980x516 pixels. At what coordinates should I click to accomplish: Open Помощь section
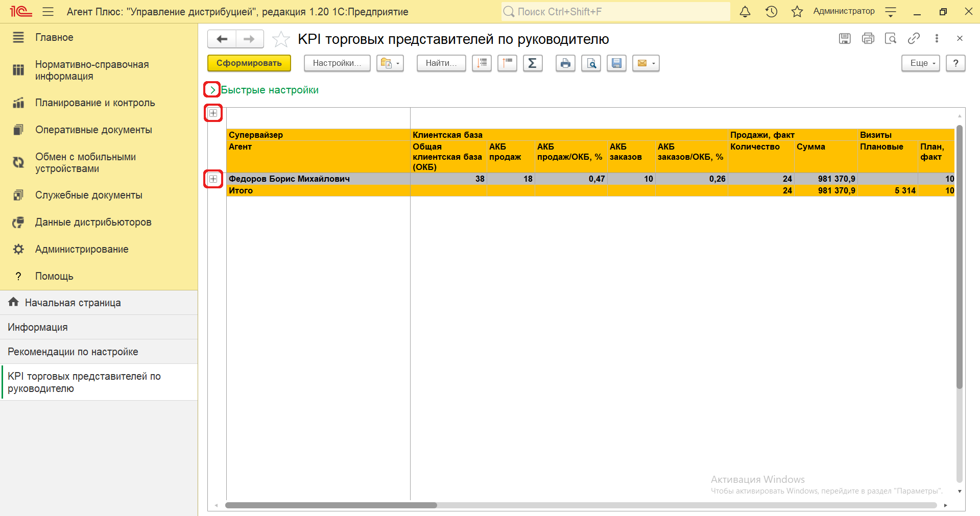[x=99, y=276]
